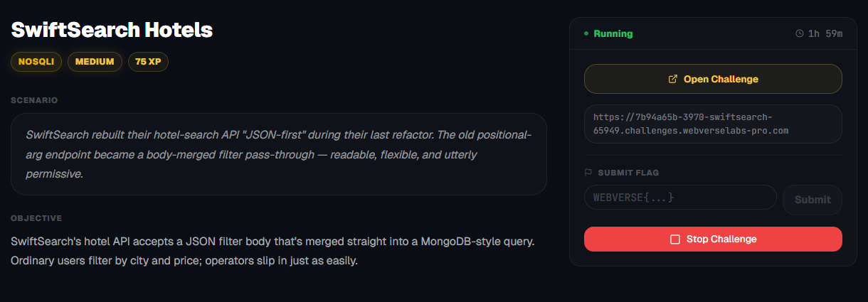Click the SUBMIT FLAG label text
Image resolution: width=868 pixels, height=302 pixels.
tap(628, 172)
